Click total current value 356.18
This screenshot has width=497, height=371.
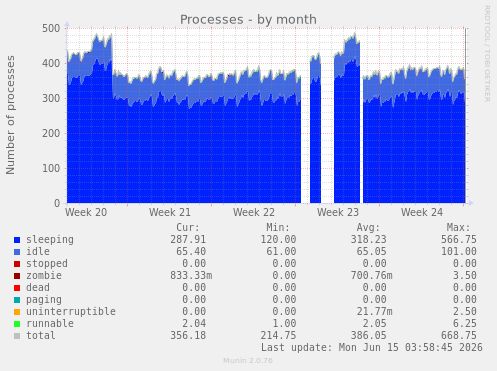click(188, 336)
